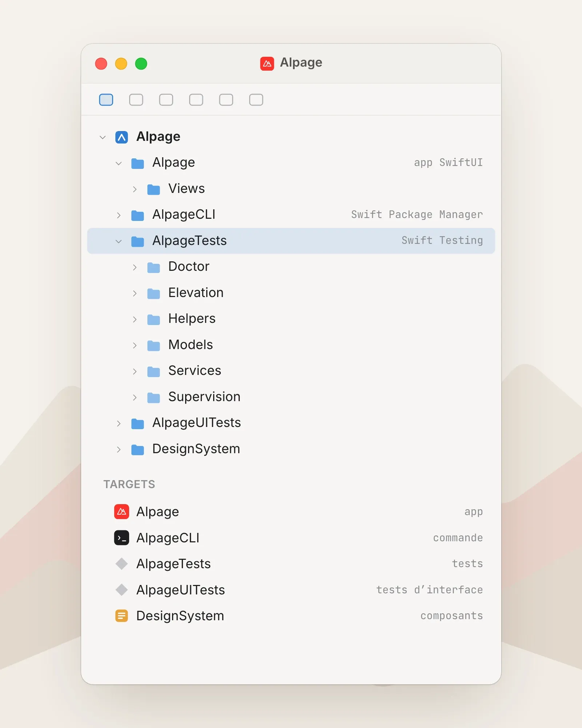Expand the Helpers folder chevron
The height and width of the screenshot is (728, 582).
pyautogui.click(x=135, y=319)
